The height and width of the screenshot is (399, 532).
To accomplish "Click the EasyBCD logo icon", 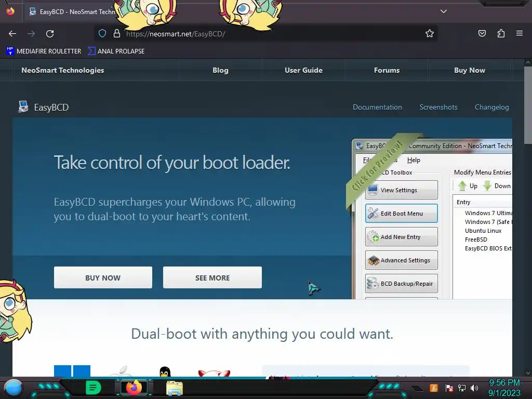I will coord(23,107).
